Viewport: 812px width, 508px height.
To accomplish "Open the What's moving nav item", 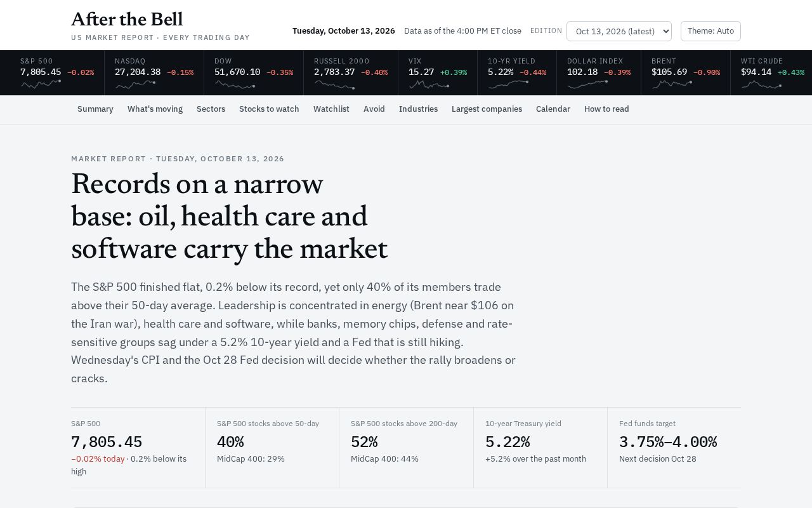I will pyautogui.click(x=155, y=109).
